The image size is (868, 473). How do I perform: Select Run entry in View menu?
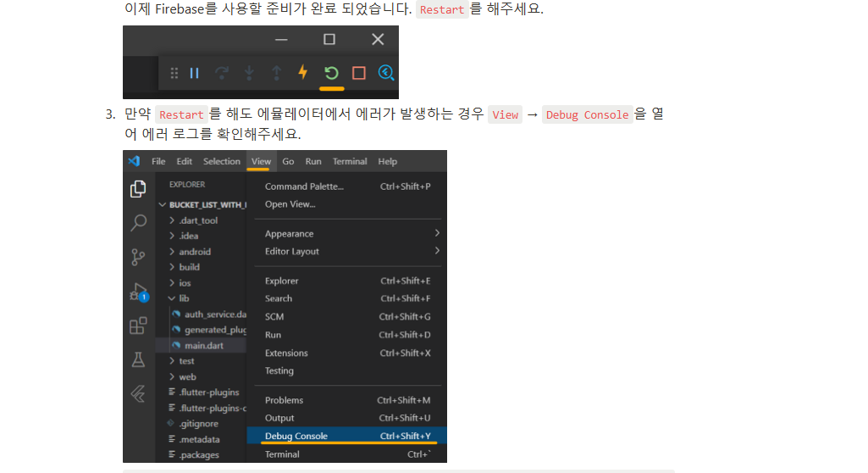[x=347, y=335]
